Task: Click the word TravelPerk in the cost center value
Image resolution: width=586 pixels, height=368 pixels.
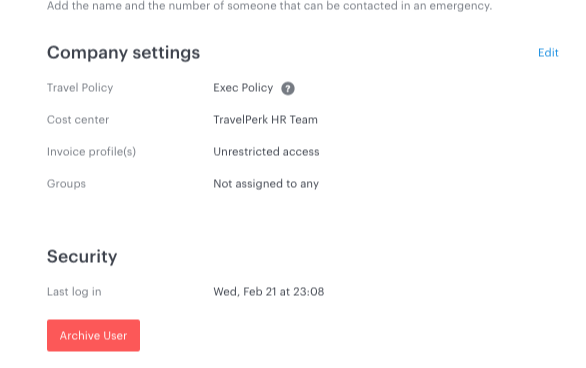Action: pyautogui.click(x=240, y=120)
